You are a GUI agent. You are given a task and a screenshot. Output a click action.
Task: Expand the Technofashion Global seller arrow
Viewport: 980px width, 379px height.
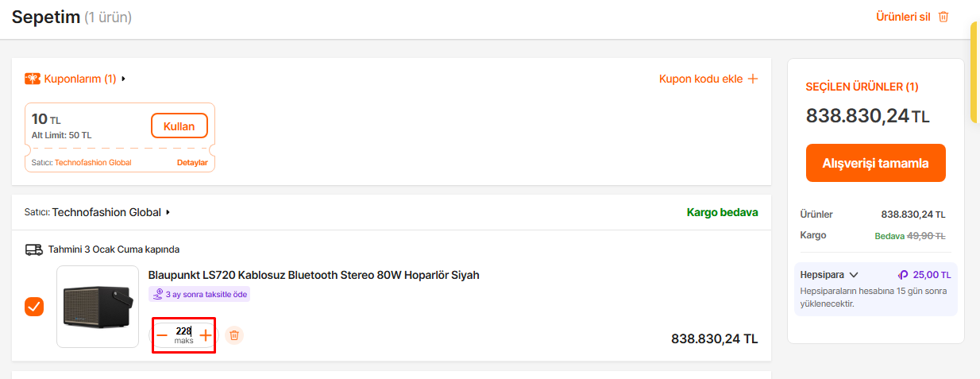point(168,213)
